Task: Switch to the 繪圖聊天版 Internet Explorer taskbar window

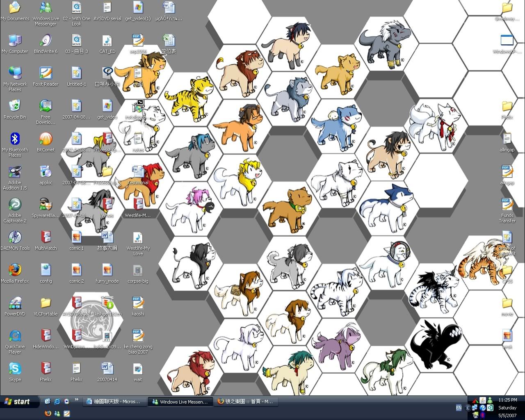Action: pos(114,402)
